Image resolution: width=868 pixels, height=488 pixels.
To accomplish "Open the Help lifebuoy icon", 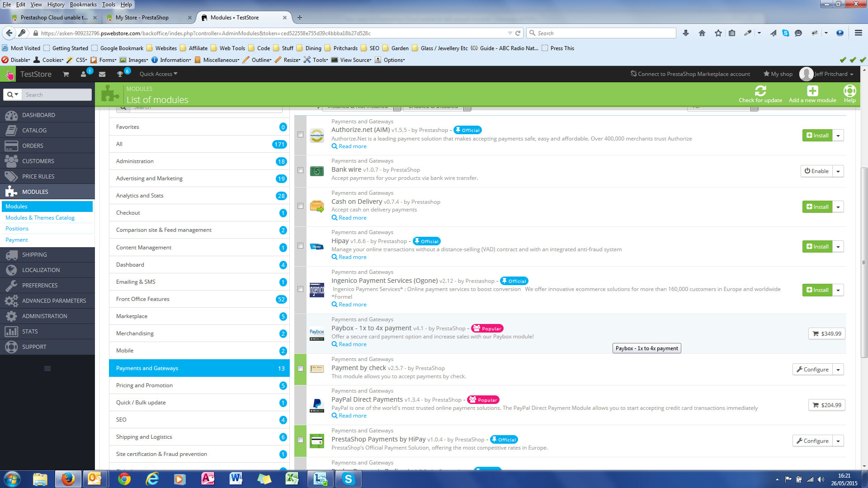I will click(849, 90).
